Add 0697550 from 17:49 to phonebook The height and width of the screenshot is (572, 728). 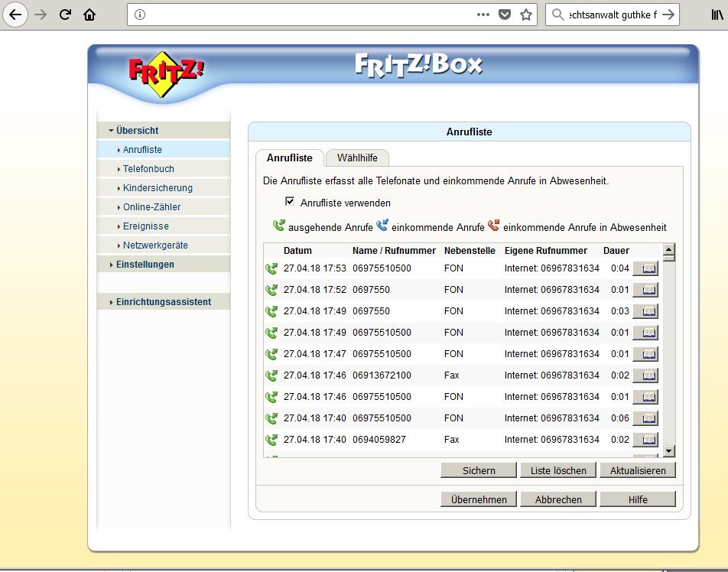tap(645, 311)
